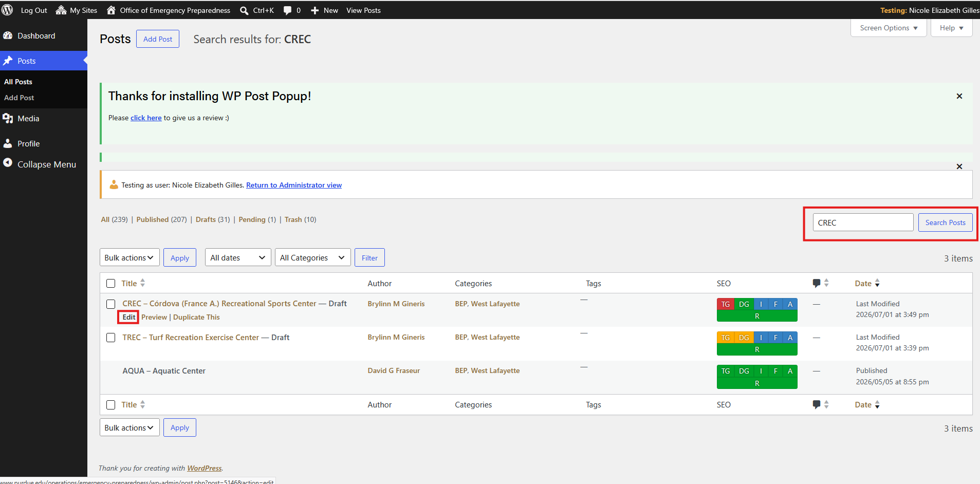This screenshot has height=484, width=980.
Task: Filter by Trash (10) posts
Action: tap(300, 219)
